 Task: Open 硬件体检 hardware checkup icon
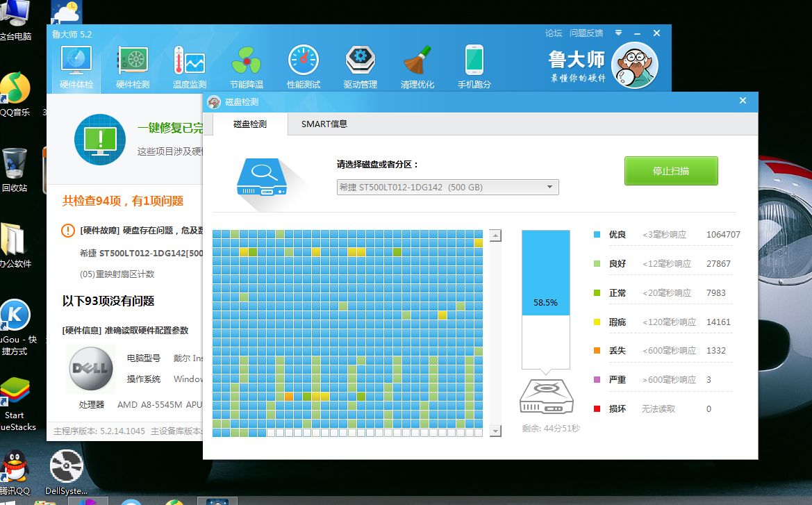pos(76,67)
